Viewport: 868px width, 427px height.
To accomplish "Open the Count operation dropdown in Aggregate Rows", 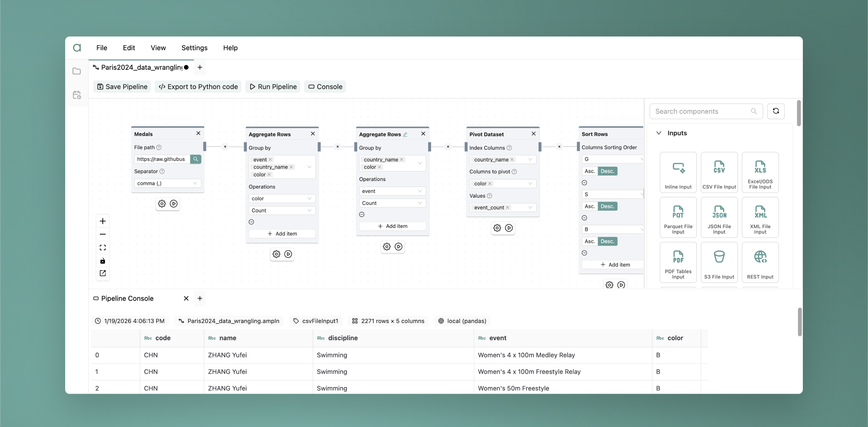I will pos(282,210).
